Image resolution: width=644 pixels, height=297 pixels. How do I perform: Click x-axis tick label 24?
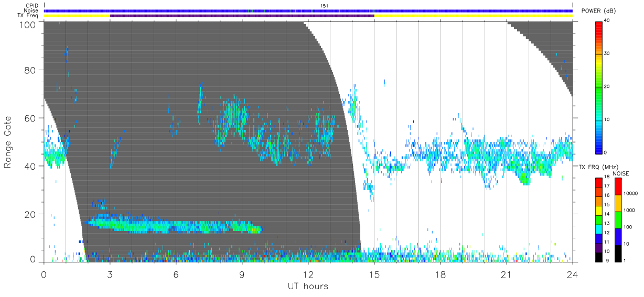(572, 274)
